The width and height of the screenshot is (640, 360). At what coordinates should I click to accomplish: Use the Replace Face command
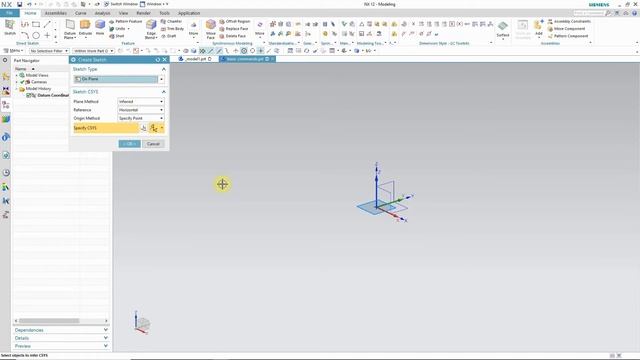pyautogui.click(x=233, y=29)
